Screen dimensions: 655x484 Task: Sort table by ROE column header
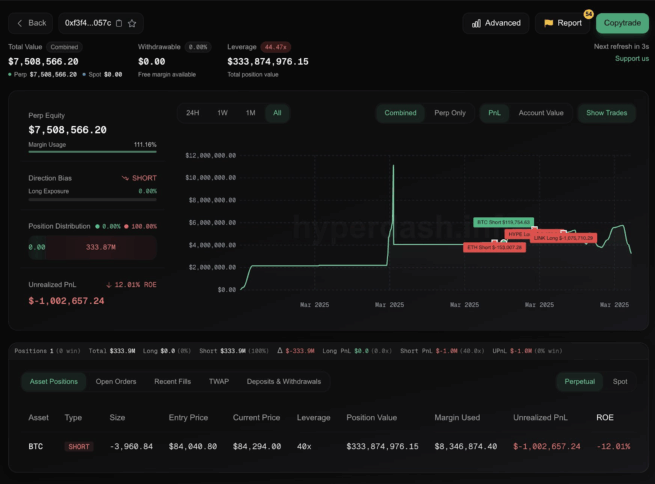tap(604, 418)
